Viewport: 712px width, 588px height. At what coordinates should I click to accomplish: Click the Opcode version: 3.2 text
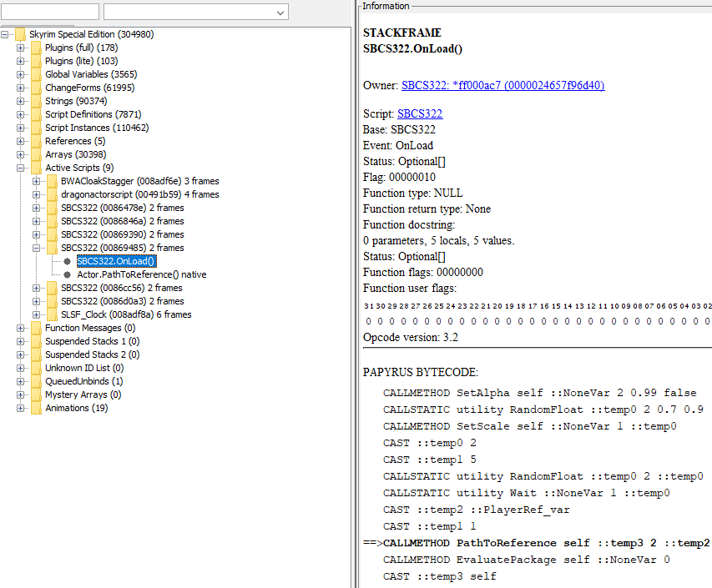(411, 338)
